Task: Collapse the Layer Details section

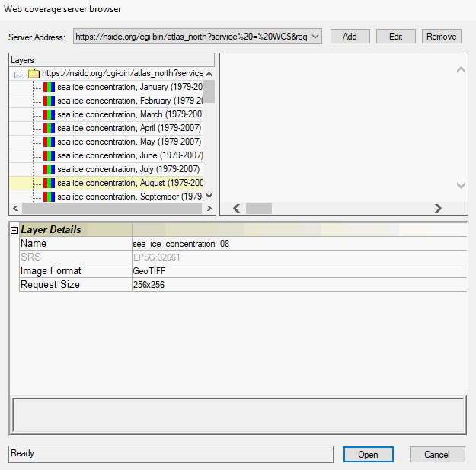Action: click(14, 230)
